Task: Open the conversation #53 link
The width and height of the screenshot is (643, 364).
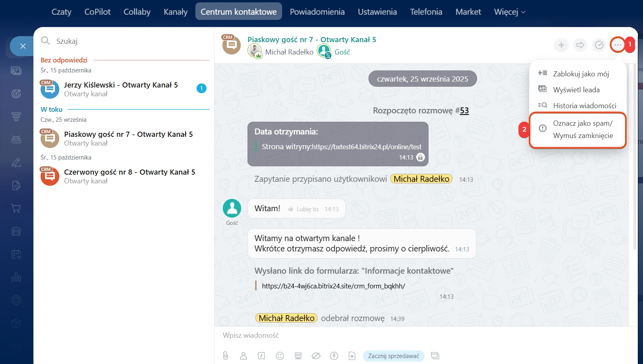Action: click(x=464, y=111)
